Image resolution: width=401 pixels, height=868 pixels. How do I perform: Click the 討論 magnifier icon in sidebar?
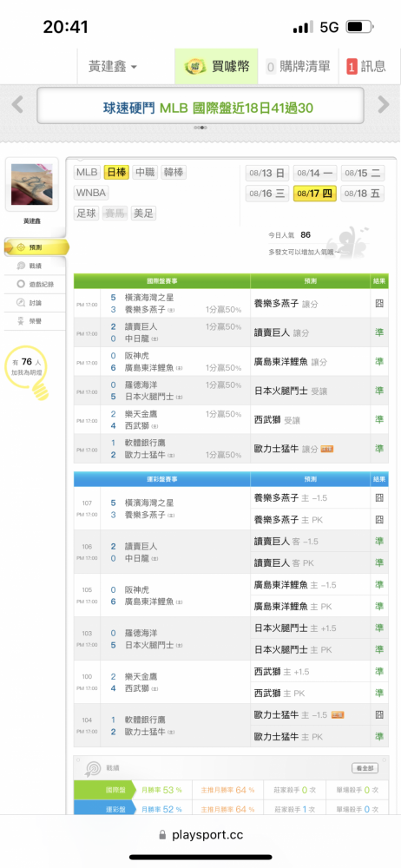coord(21,302)
